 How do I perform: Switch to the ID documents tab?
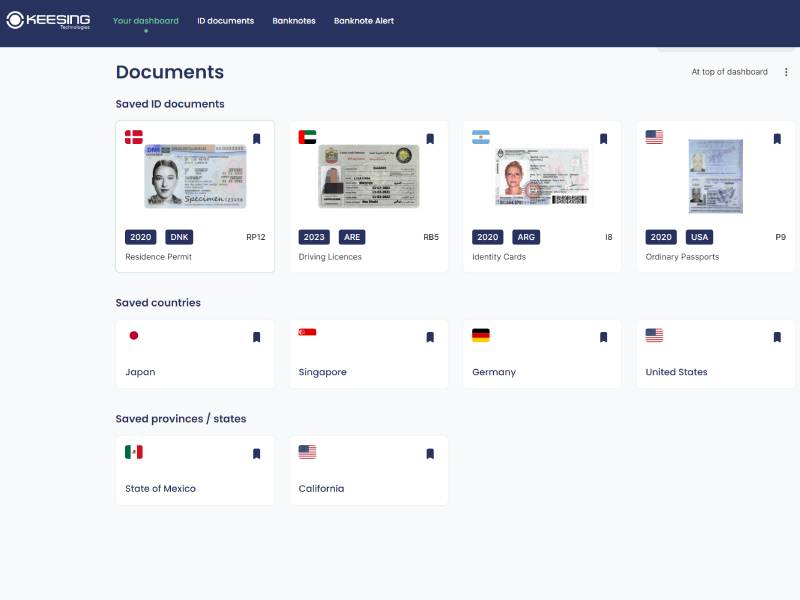(x=225, y=21)
